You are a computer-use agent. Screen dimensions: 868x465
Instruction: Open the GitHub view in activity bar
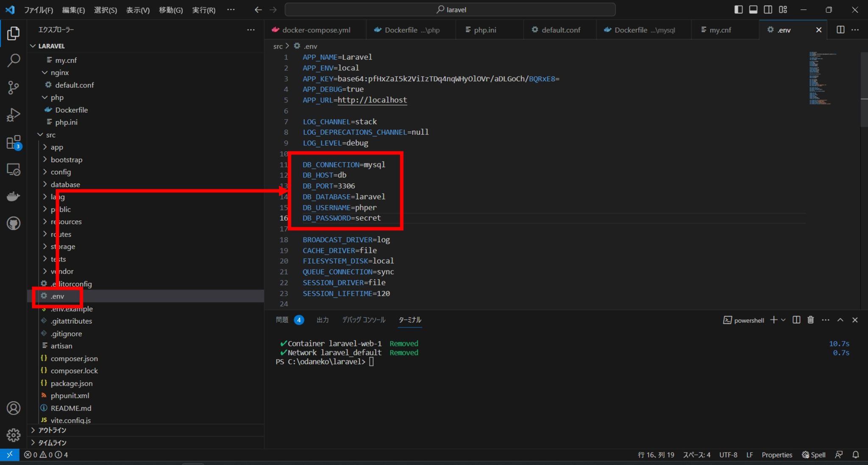click(x=14, y=223)
